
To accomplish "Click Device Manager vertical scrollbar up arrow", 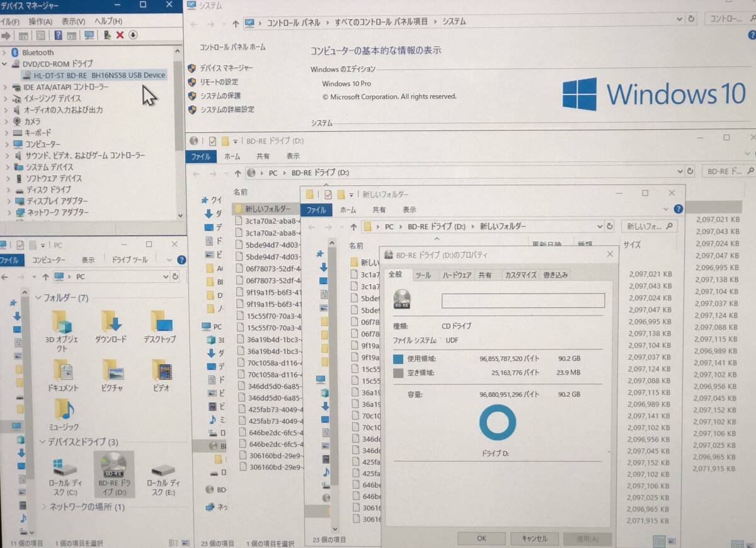I will coord(179,50).
